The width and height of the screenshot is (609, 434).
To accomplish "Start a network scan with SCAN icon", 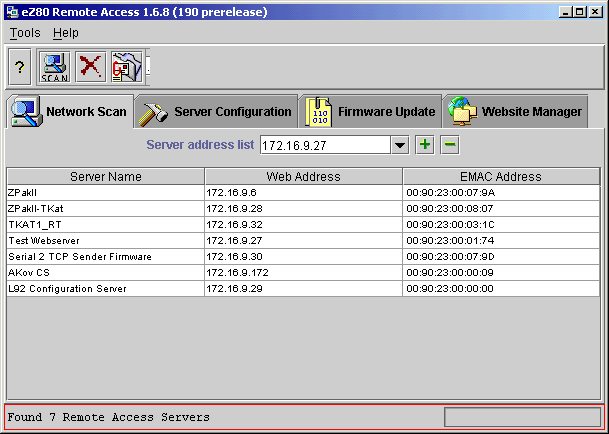I will pyautogui.click(x=55, y=67).
